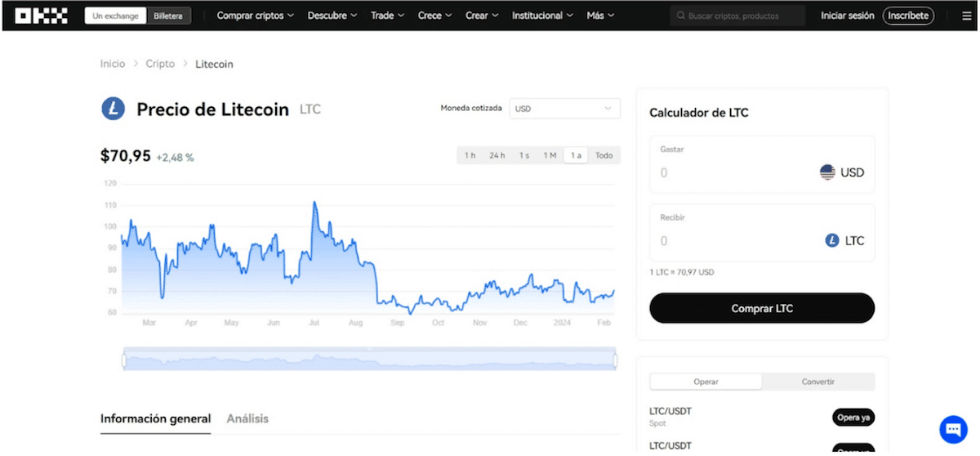Click left handle of chart range slider
The height and width of the screenshot is (456, 980).
pos(123,360)
